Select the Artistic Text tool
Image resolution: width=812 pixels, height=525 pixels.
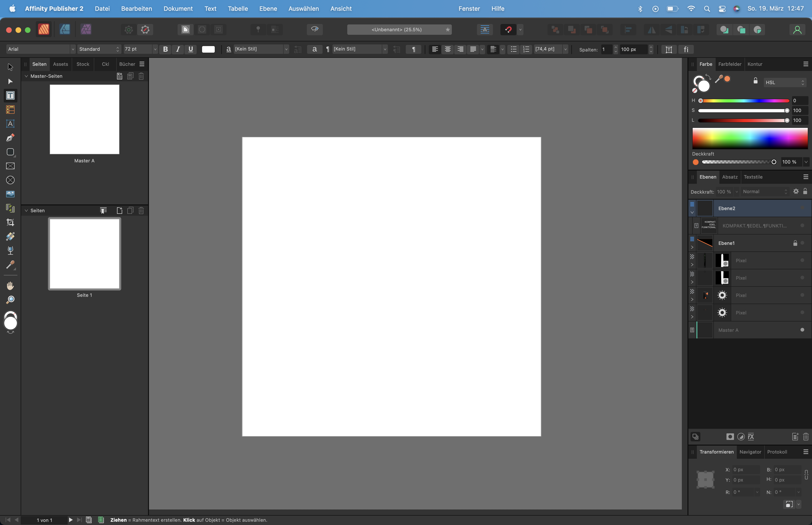pos(10,124)
